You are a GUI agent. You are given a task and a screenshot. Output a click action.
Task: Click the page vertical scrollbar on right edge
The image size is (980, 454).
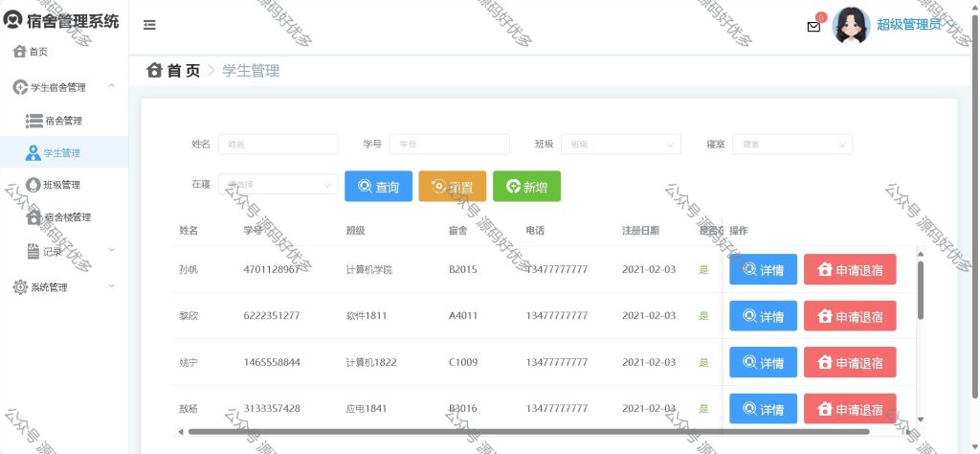(975, 206)
